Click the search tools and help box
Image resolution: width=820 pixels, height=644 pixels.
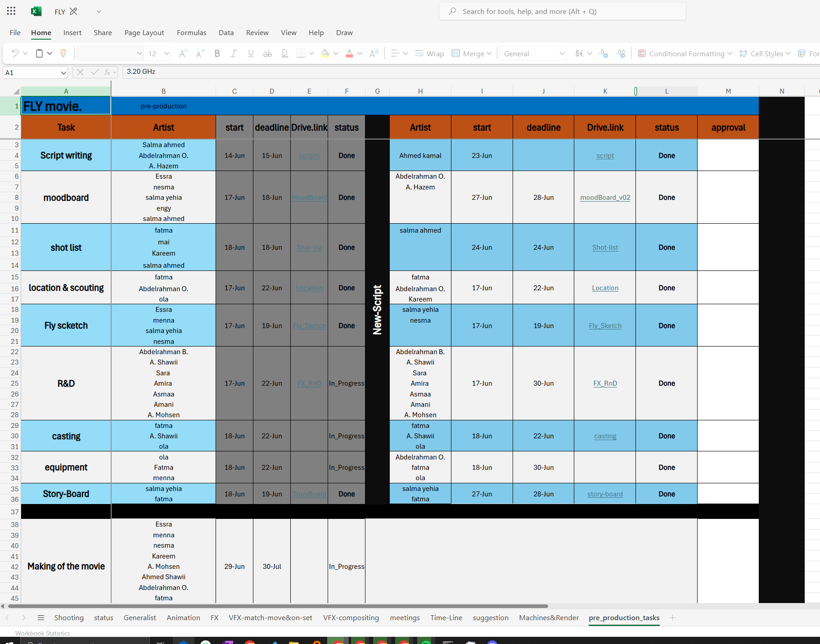point(563,11)
